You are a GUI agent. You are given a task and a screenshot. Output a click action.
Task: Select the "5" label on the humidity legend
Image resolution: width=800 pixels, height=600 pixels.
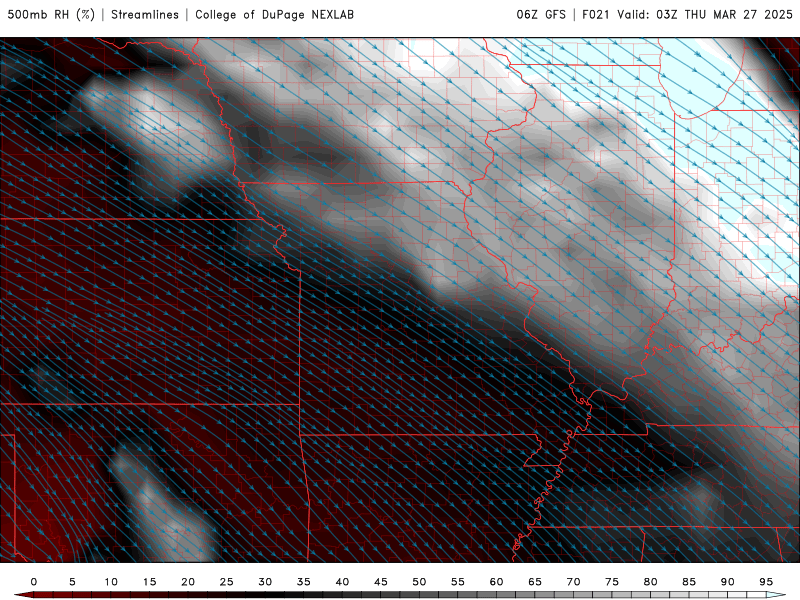[72, 582]
